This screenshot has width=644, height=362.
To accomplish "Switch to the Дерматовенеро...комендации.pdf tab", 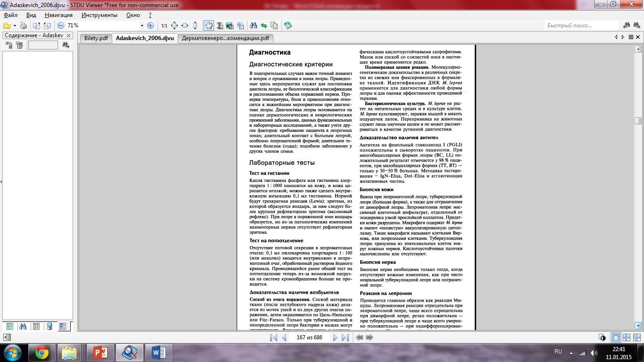I will (x=225, y=38).
